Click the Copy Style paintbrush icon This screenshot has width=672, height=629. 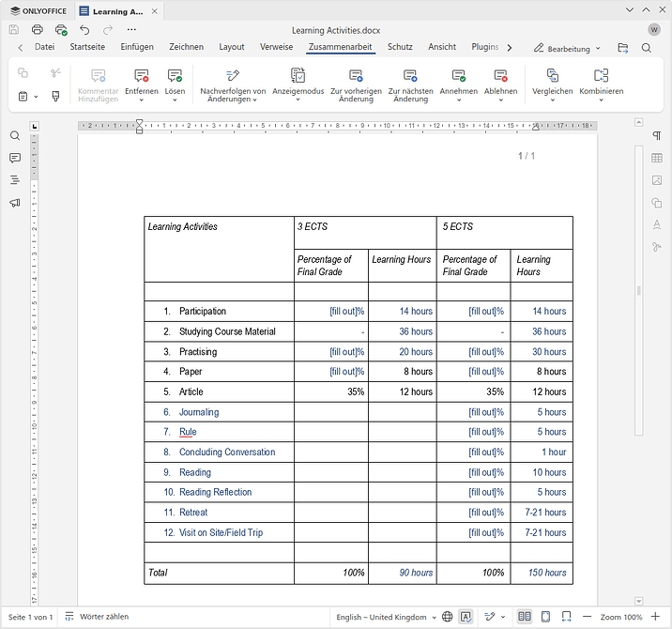click(55, 96)
